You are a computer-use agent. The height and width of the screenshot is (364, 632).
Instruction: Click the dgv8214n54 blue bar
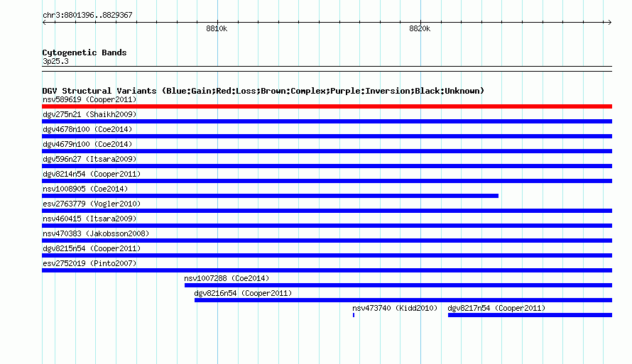(x=327, y=181)
